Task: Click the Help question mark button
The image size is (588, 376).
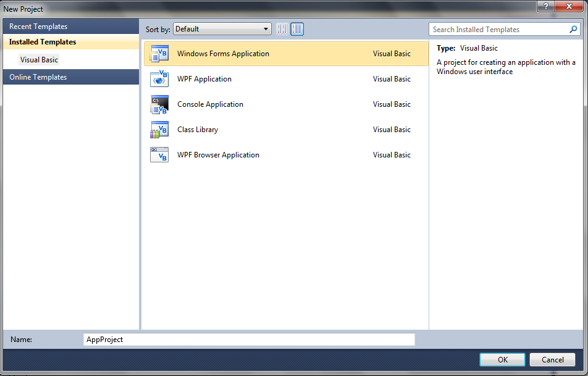Action: (x=545, y=6)
